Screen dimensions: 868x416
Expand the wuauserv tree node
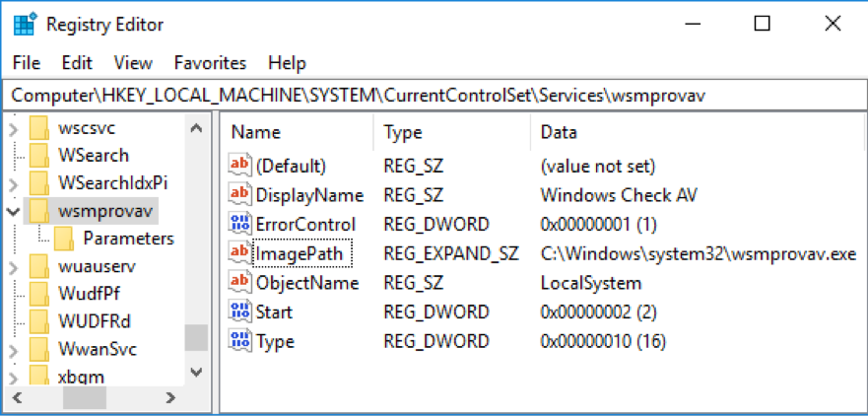coord(14,267)
